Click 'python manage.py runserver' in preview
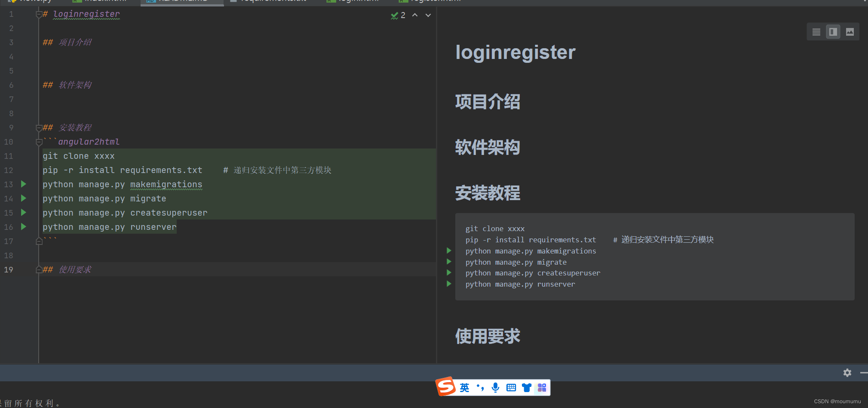This screenshot has height=408, width=868. click(x=520, y=284)
